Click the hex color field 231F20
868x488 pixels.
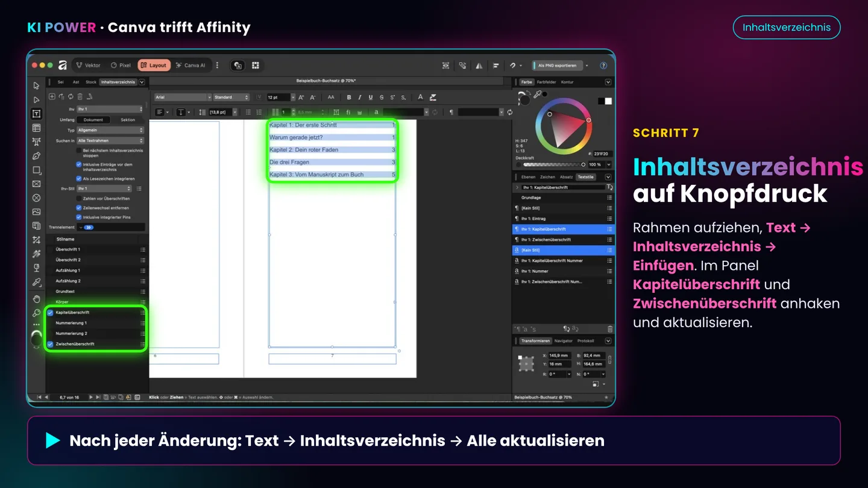pos(602,154)
